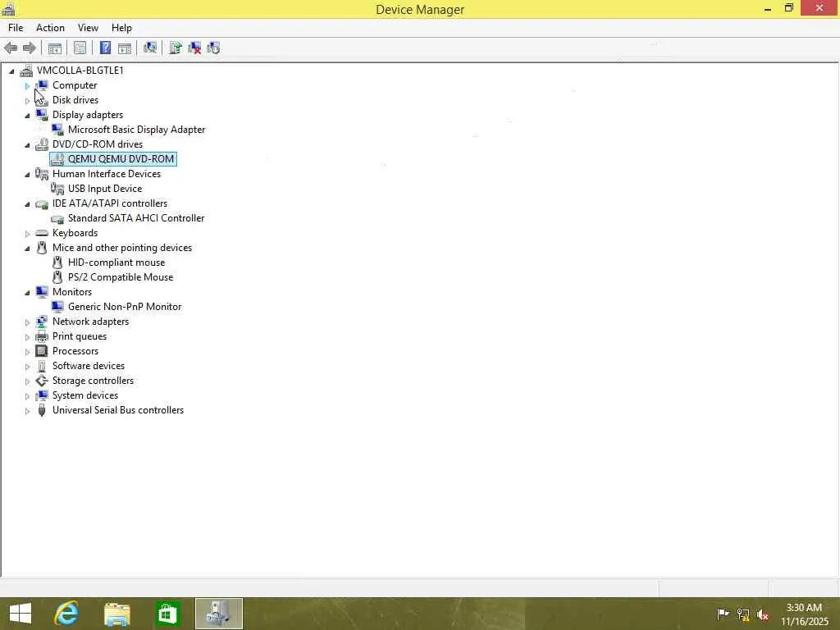The width and height of the screenshot is (840, 630).
Task: Open File Explorer from taskbar
Action: (x=116, y=614)
